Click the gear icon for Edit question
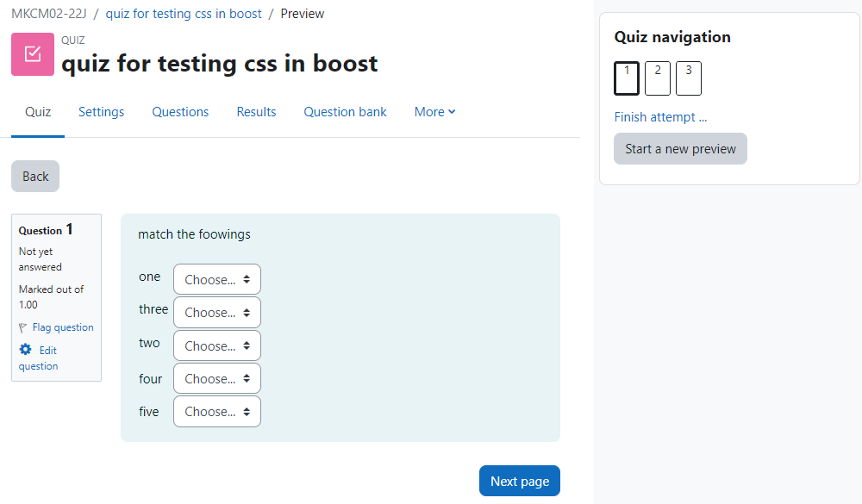 (25, 350)
